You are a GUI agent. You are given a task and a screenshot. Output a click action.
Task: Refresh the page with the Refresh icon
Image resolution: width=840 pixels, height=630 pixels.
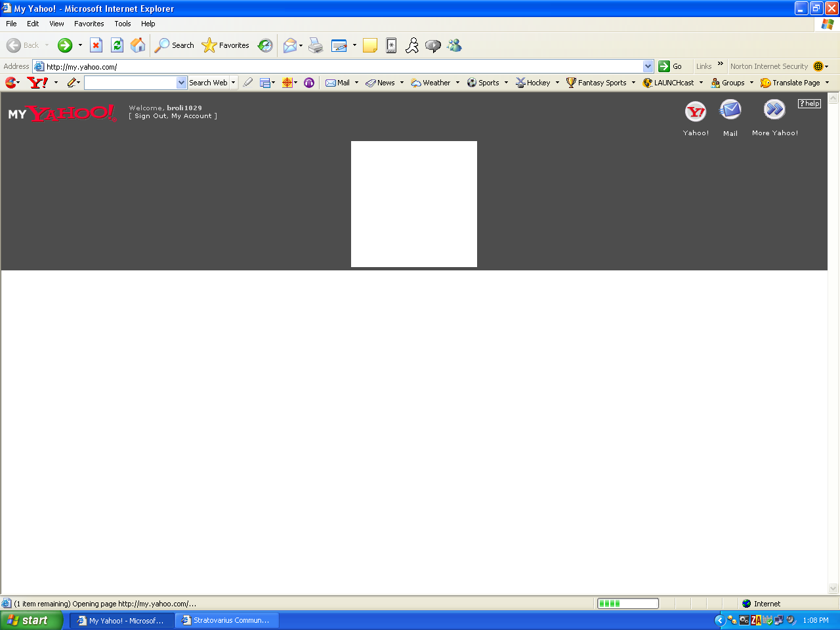coord(117,45)
